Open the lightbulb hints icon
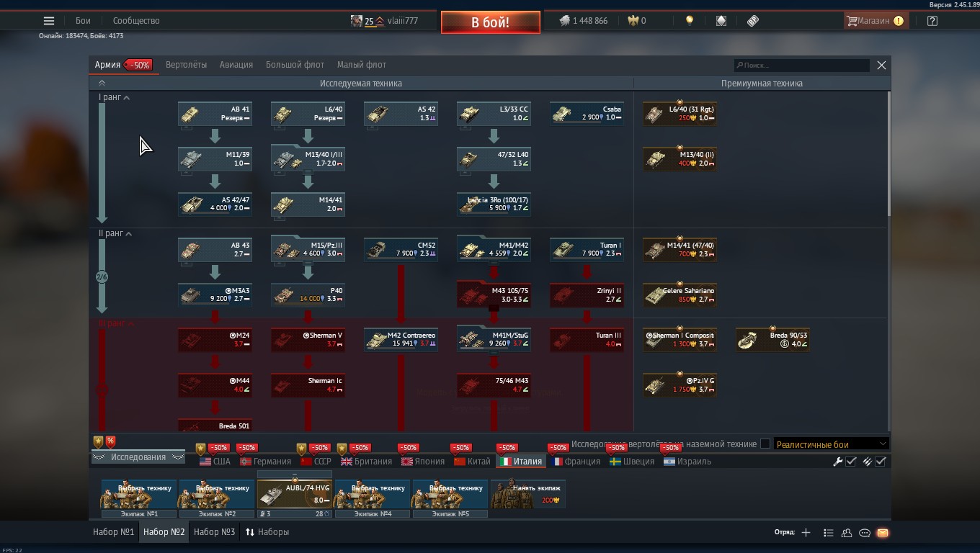The height and width of the screenshot is (553, 980). click(690, 21)
